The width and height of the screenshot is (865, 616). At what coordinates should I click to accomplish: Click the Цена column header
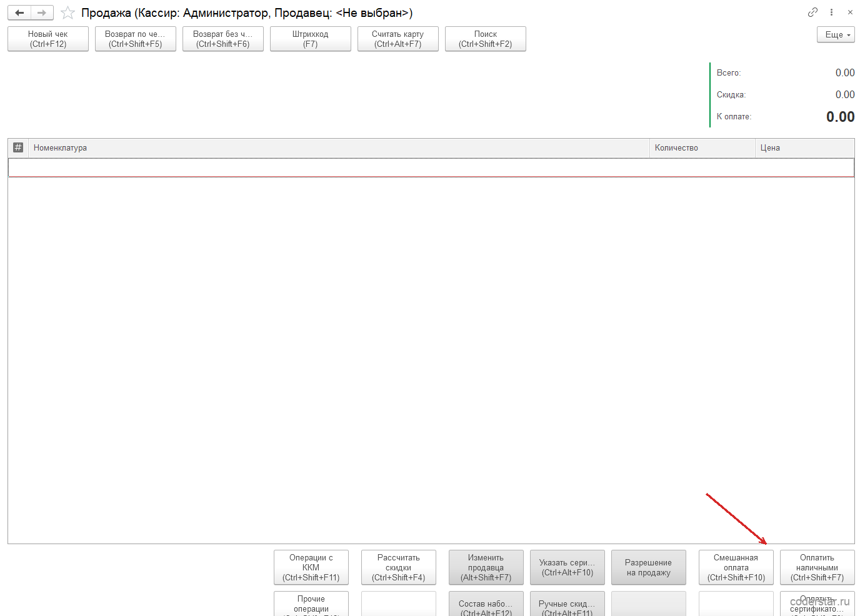pos(805,147)
